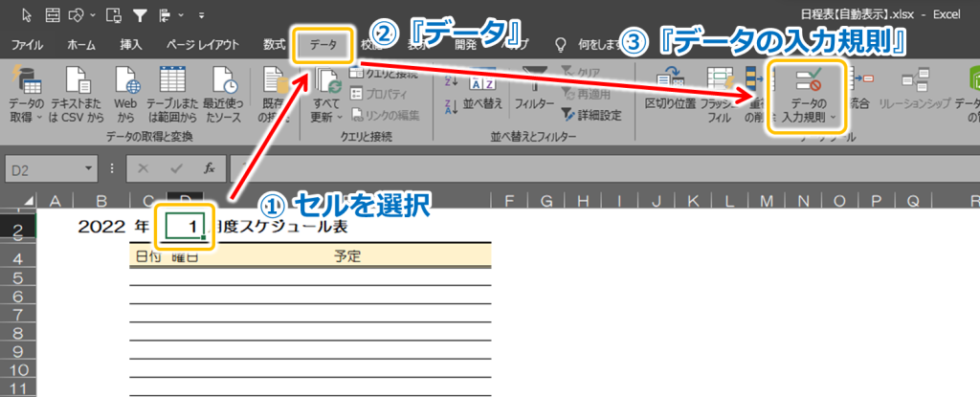980x397 pixels.
Task: Click the プロパティ button
Action: click(x=379, y=95)
